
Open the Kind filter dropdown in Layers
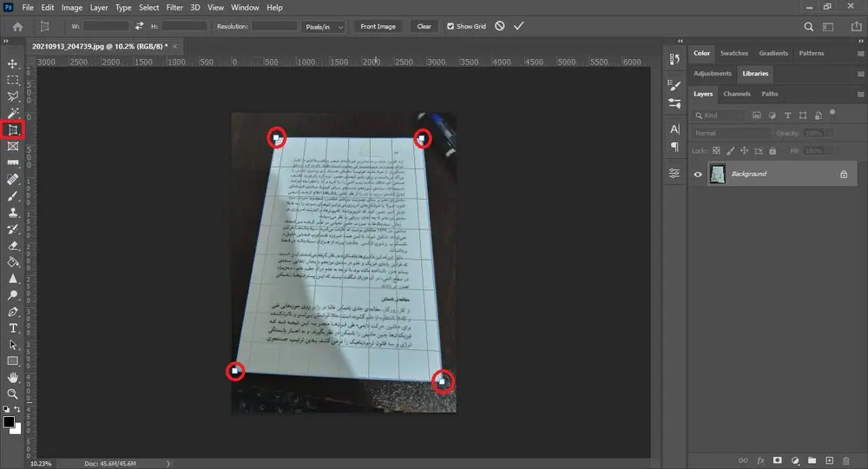pos(719,116)
